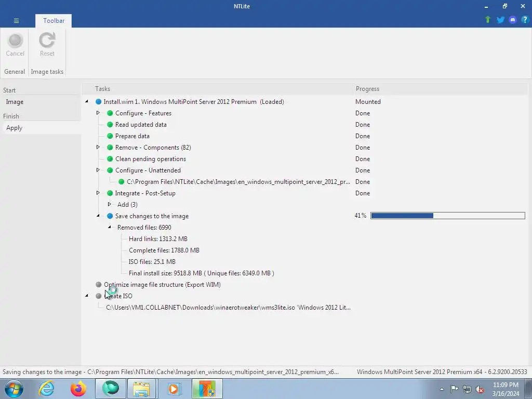Click the Cancel button icon

[x=15, y=41]
